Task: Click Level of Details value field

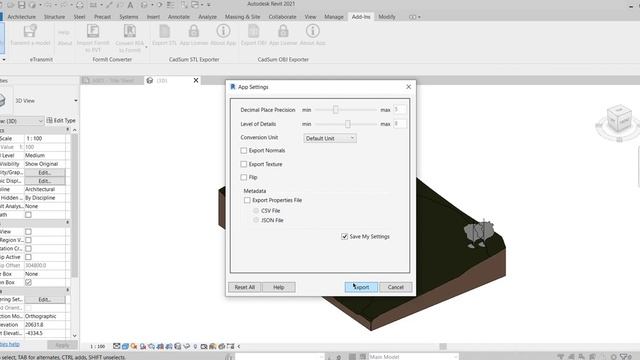Action: tap(400, 124)
